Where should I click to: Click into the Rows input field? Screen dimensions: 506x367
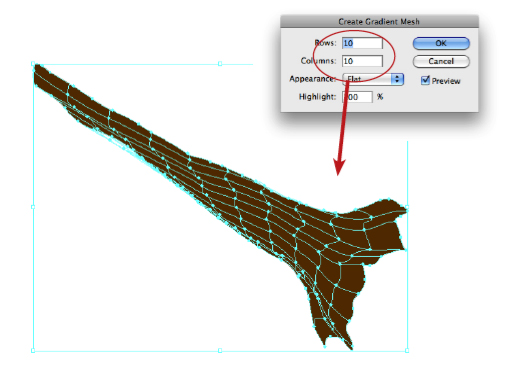tap(362, 43)
